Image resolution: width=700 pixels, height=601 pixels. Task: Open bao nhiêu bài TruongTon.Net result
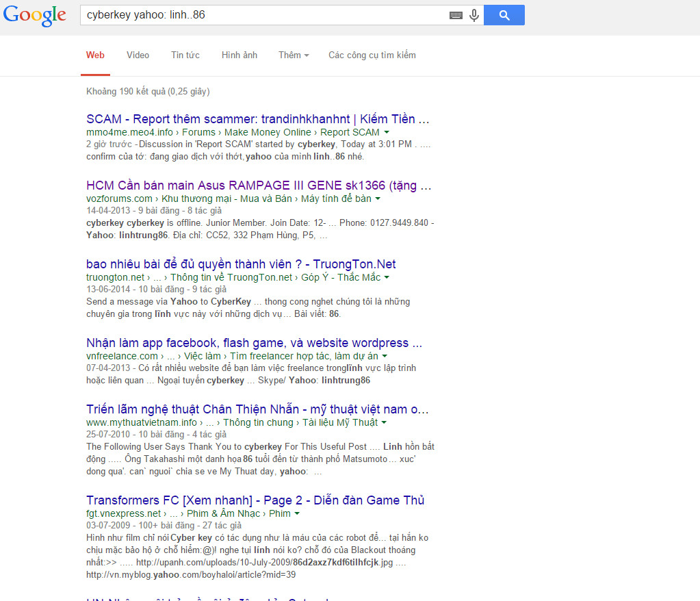pos(241,264)
